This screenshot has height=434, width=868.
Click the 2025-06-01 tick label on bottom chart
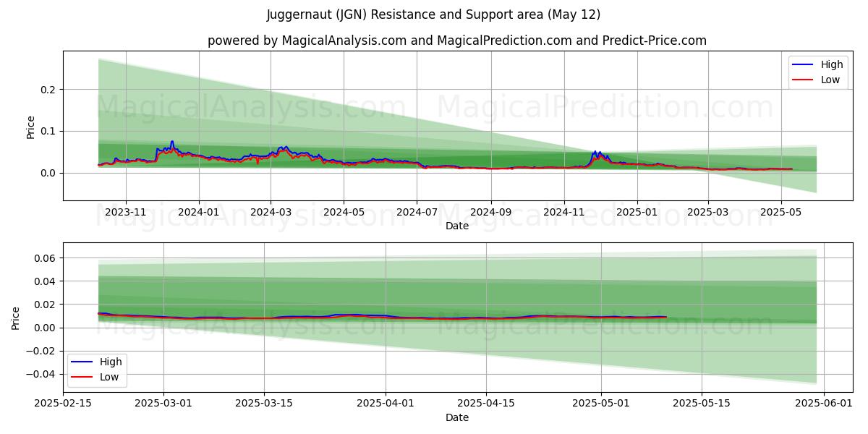tap(824, 404)
